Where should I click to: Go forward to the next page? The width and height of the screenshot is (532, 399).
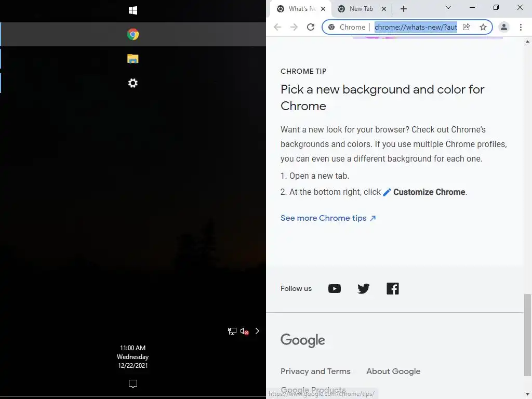(294, 27)
